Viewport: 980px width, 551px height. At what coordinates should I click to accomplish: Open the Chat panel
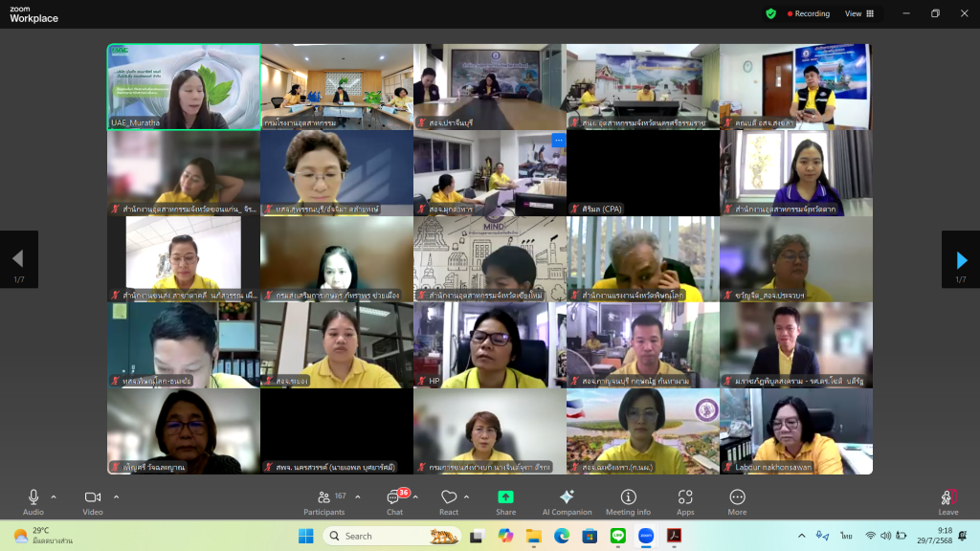point(393,501)
